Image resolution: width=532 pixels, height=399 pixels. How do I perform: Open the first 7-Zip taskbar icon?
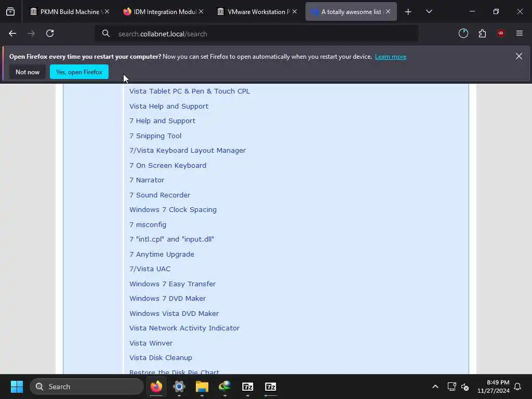coord(248,387)
